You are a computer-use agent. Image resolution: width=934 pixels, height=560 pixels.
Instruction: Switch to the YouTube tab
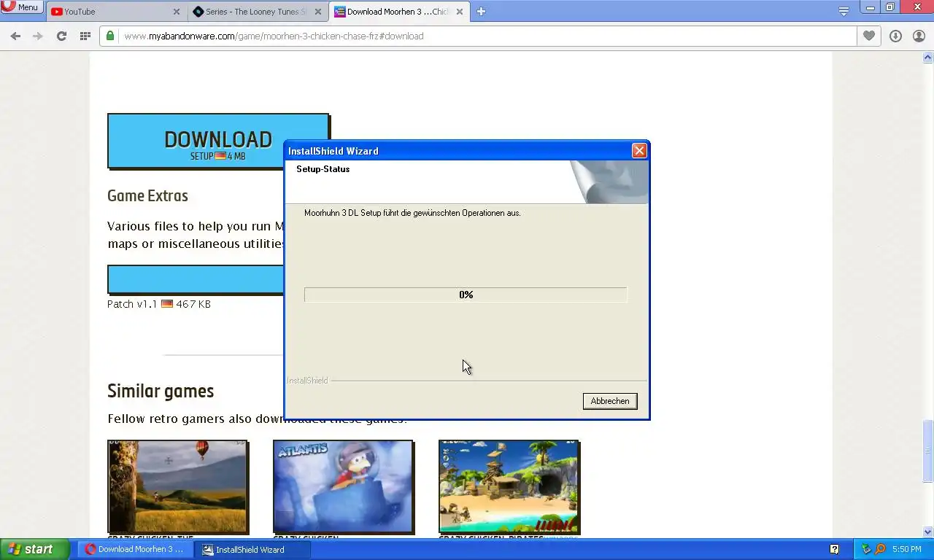coord(117,12)
